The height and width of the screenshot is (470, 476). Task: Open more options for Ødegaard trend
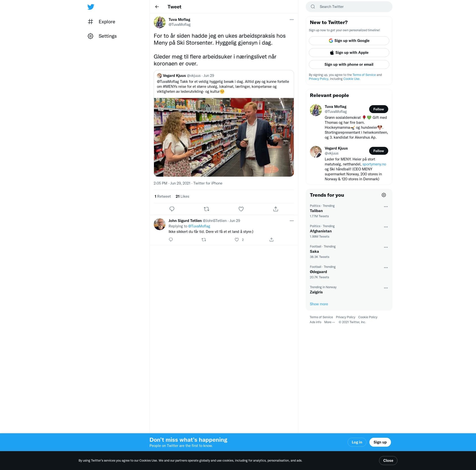[386, 268]
